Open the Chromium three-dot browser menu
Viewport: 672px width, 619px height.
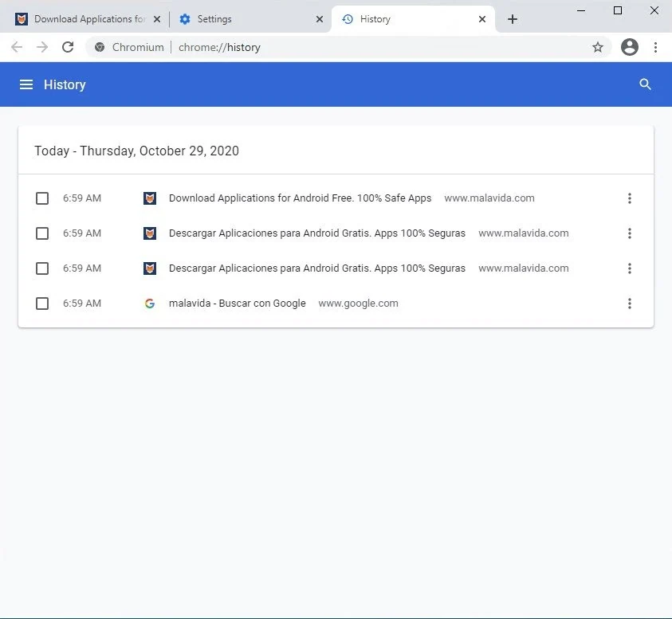pyautogui.click(x=655, y=47)
